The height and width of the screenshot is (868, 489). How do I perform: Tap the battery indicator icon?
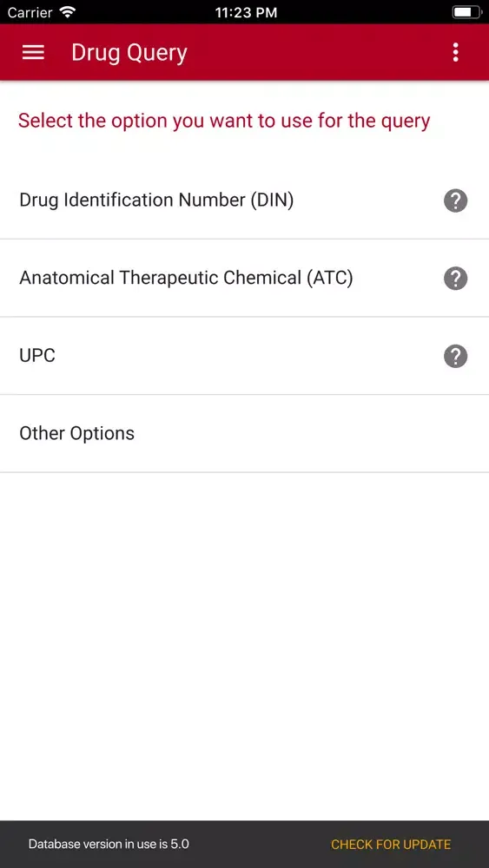pyautogui.click(x=466, y=11)
